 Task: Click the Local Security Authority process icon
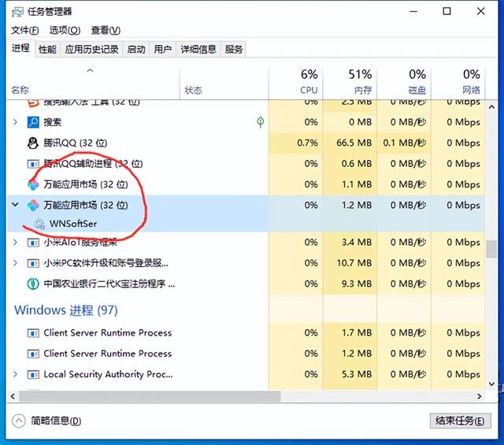click(x=33, y=374)
